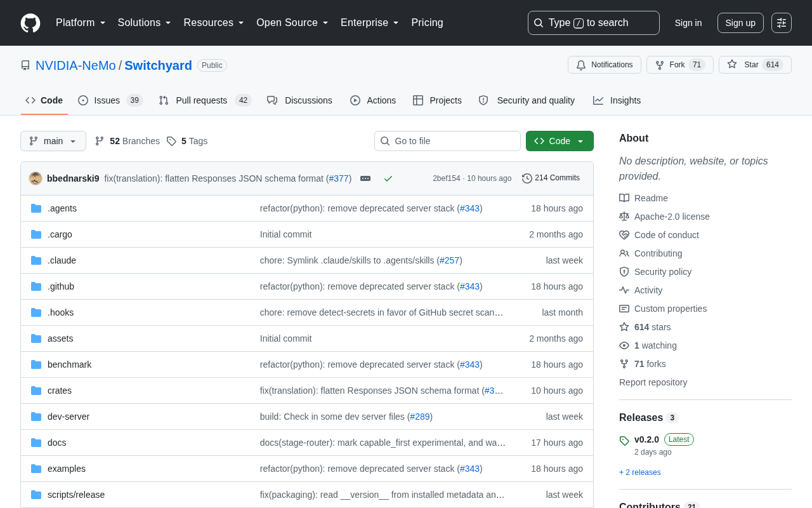Click the crates folder icon
The height and width of the screenshot is (508, 812).
36,391
